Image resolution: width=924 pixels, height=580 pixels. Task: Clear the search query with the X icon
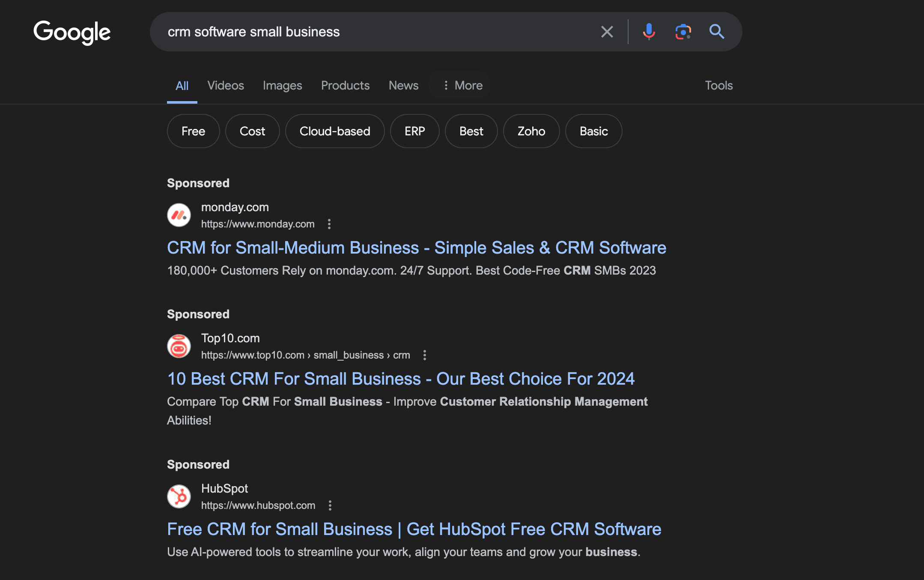pos(607,31)
